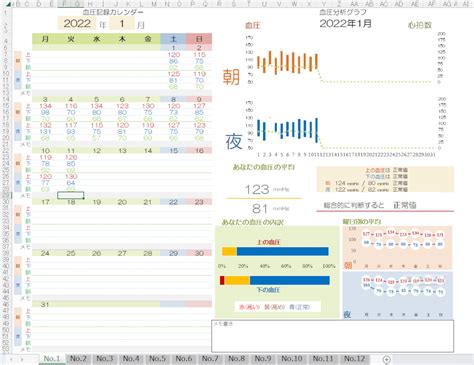
Task: Click the 上の血圧 stacked bar
Action: (x=275, y=251)
